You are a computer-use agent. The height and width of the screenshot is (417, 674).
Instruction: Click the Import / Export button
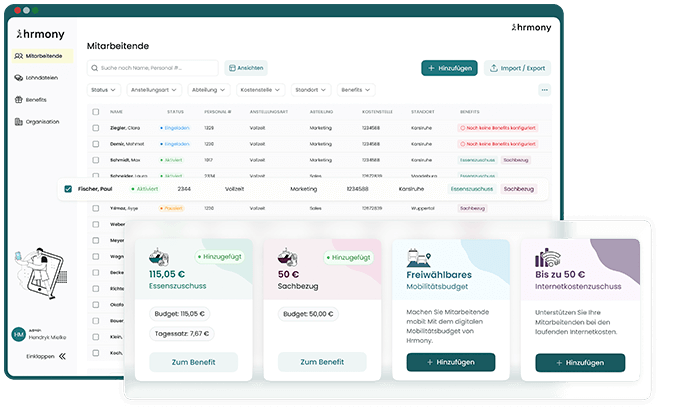517,68
